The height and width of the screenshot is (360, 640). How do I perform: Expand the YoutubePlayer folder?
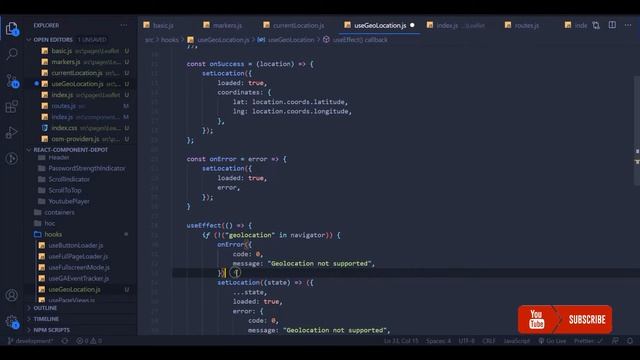coord(69,201)
